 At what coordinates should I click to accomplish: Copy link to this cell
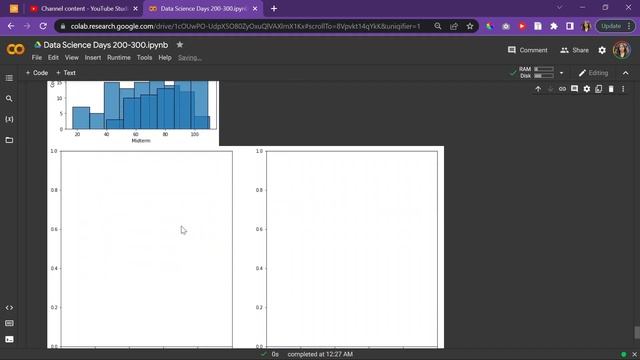[x=562, y=89]
